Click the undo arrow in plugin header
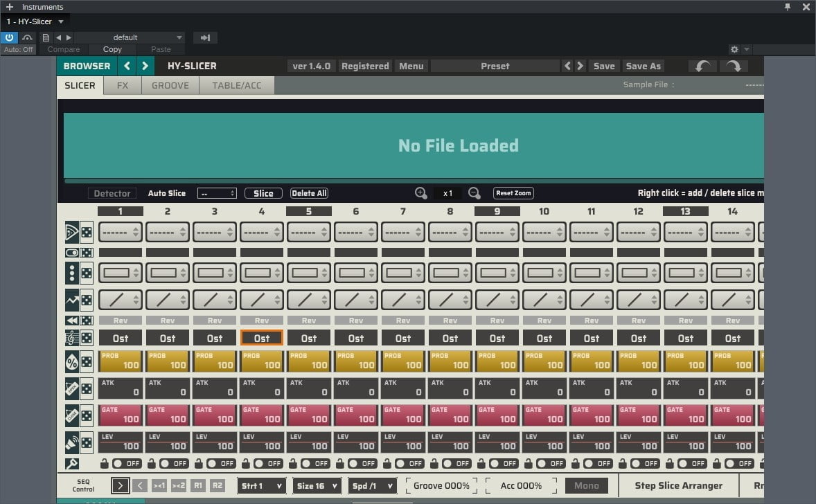This screenshot has width=816, height=504. coord(702,66)
